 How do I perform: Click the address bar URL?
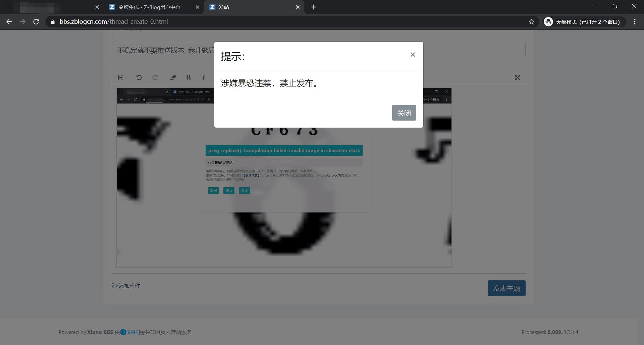coord(114,22)
